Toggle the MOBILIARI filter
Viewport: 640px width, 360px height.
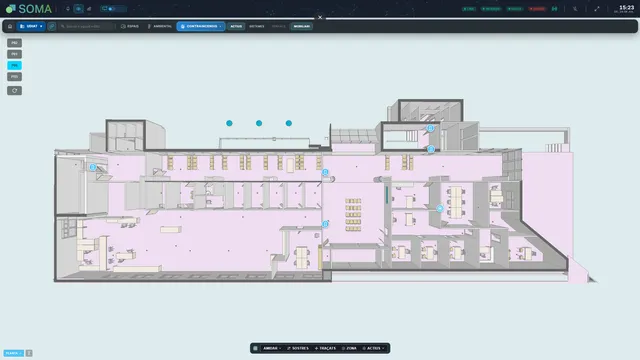[x=302, y=26]
